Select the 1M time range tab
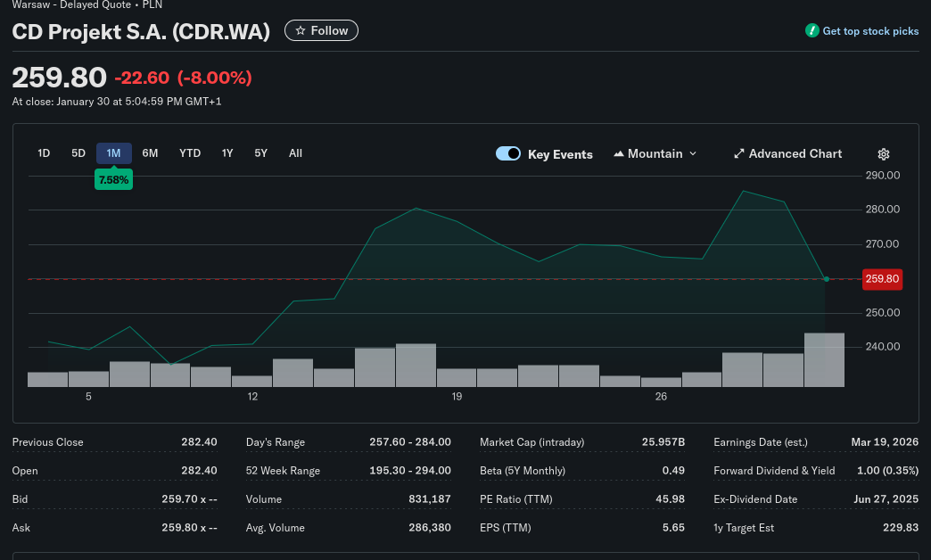Screen dimensions: 931x560 [x=113, y=153]
